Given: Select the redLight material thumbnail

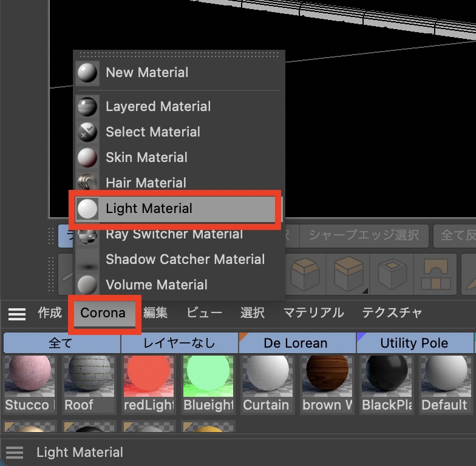Looking at the screenshot, I should point(149,376).
